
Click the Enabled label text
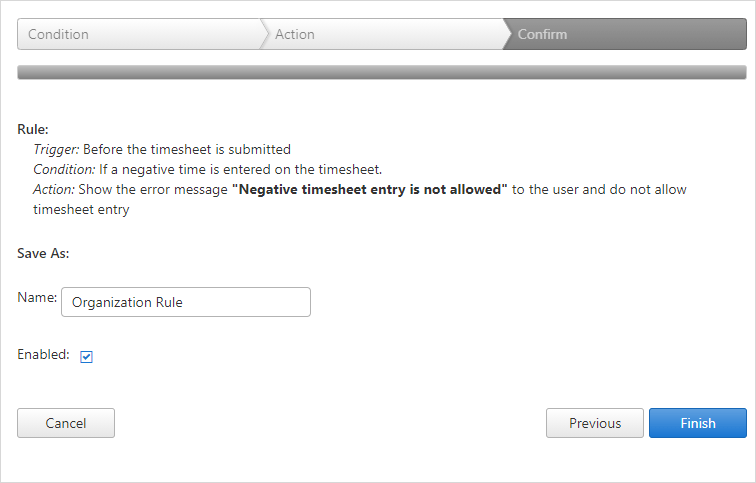(x=43, y=354)
